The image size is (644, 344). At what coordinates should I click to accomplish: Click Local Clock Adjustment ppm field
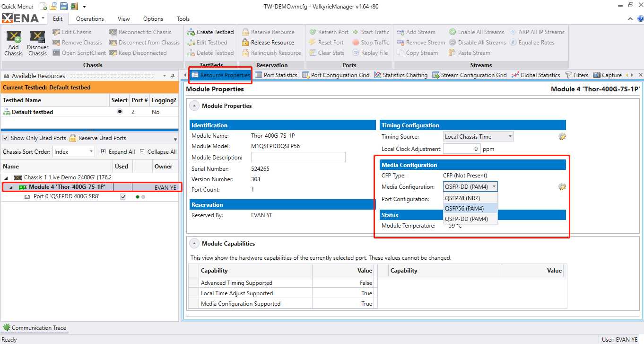[x=462, y=149]
